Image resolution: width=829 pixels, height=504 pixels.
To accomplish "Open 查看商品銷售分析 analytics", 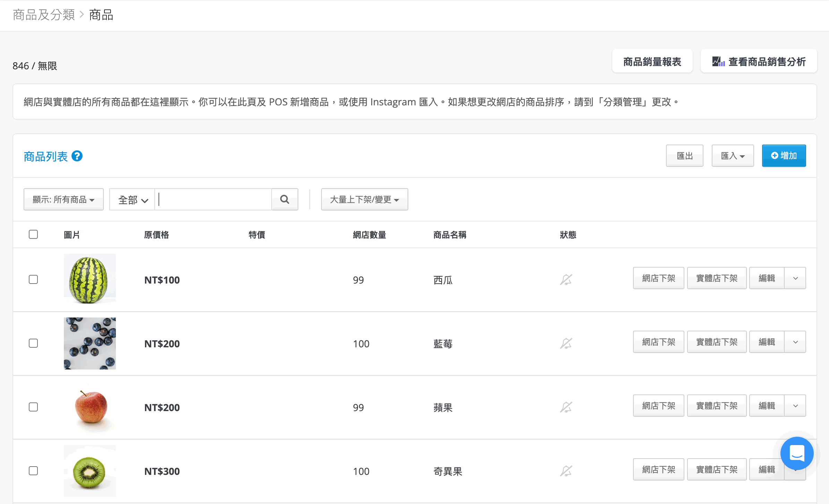I will 759,61.
